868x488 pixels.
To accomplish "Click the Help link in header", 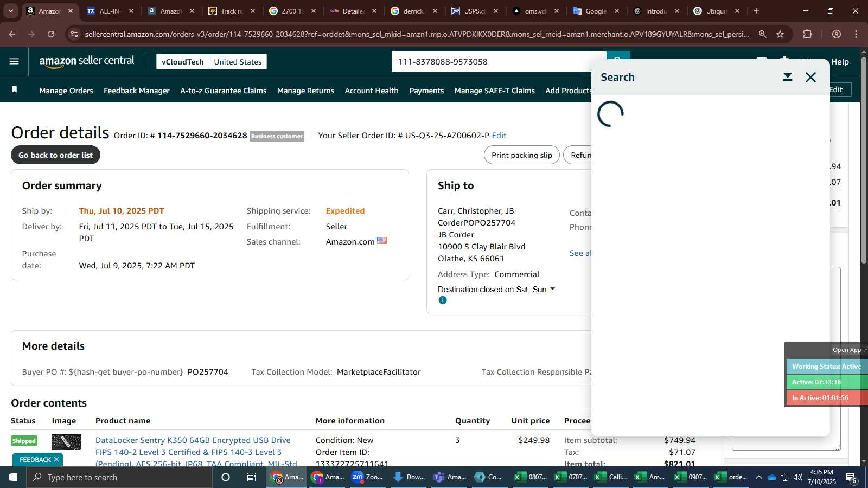I will tap(840, 62).
